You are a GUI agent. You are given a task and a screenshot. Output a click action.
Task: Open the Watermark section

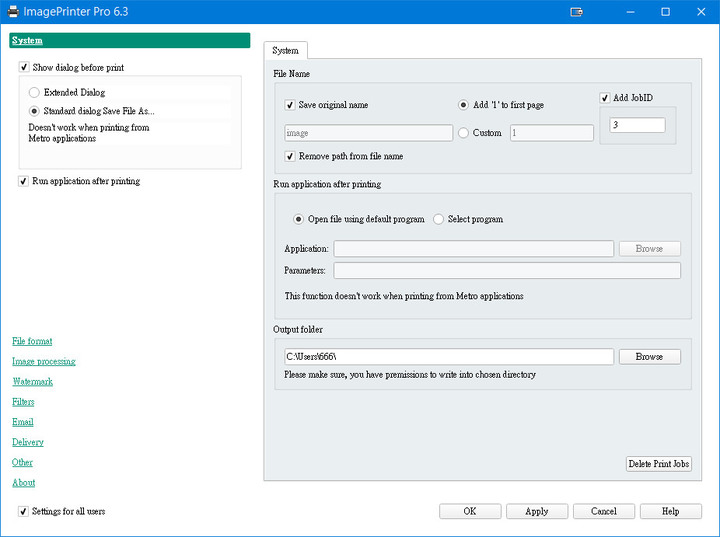tap(33, 382)
